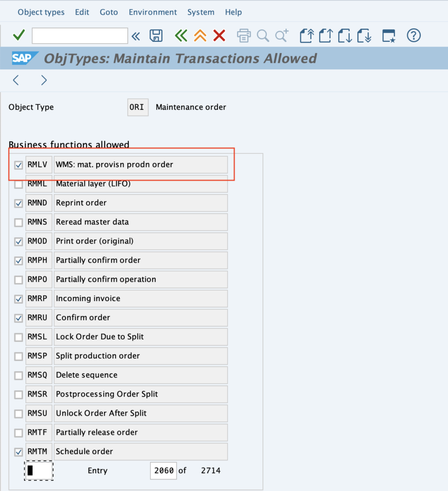Screen dimensions: 448x491
Task: Click the Print icon in toolbar
Action: [244, 35]
